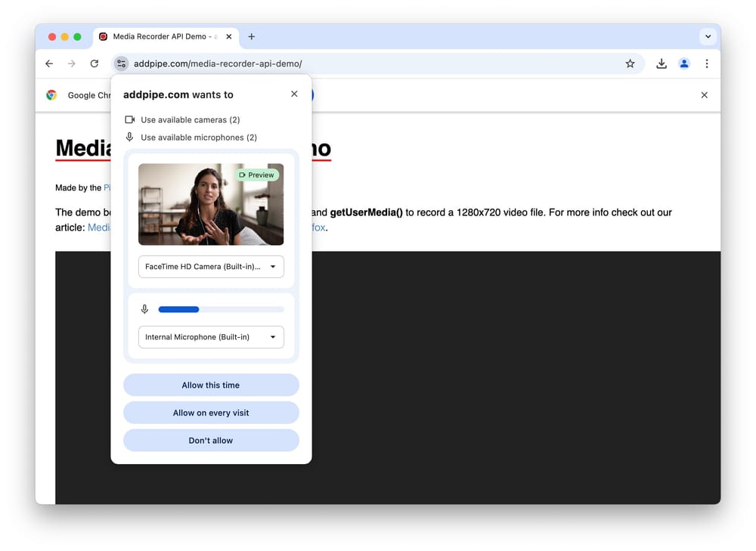Screen dimensions: 756x551
Task: Click the microphone icon next to level meter
Action: click(x=144, y=309)
